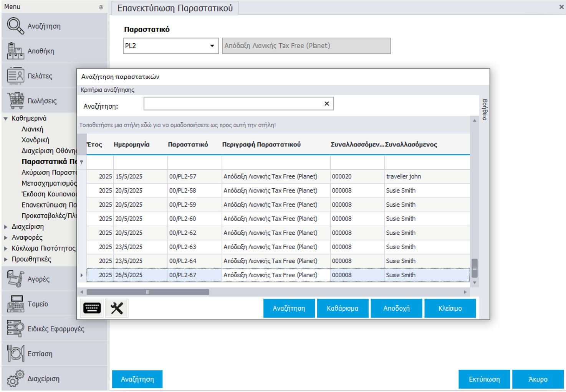Screen dimensions: 566x392
Task: Open the on-screen keyboard icon button
Action: 92,308
